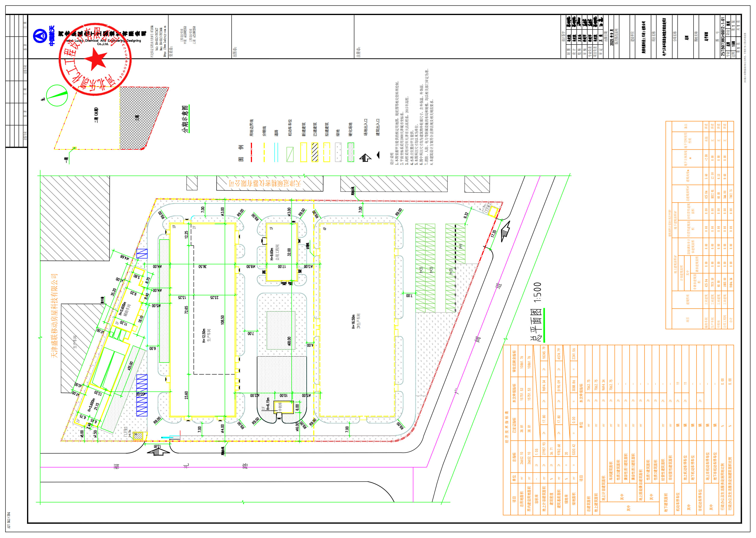Screen dimensions: 756x538
Task: Click the dashed yellow 拟建建筑 legend box
Action: 327,152
